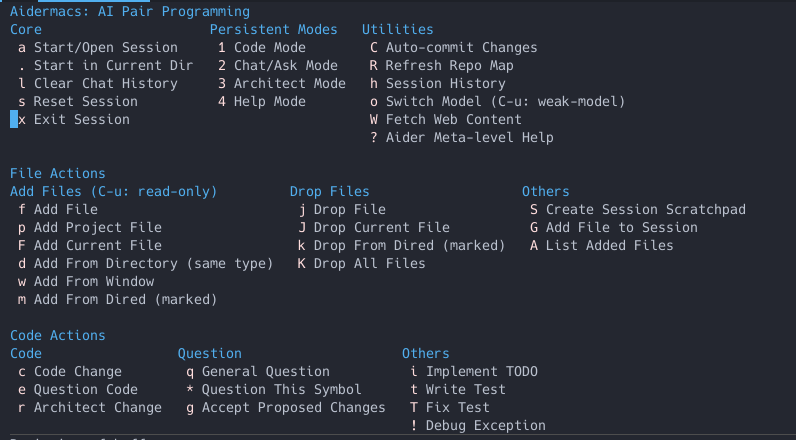Screen dimensions: 796x440
Task: Open Create Session Scratchpad
Action: (x=645, y=209)
